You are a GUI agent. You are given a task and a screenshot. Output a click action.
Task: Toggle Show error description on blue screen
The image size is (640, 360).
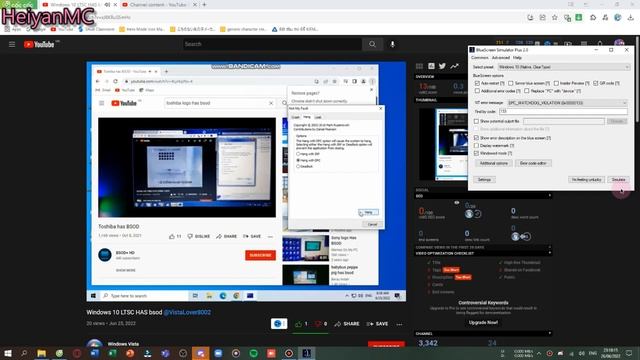(x=476, y=138)
